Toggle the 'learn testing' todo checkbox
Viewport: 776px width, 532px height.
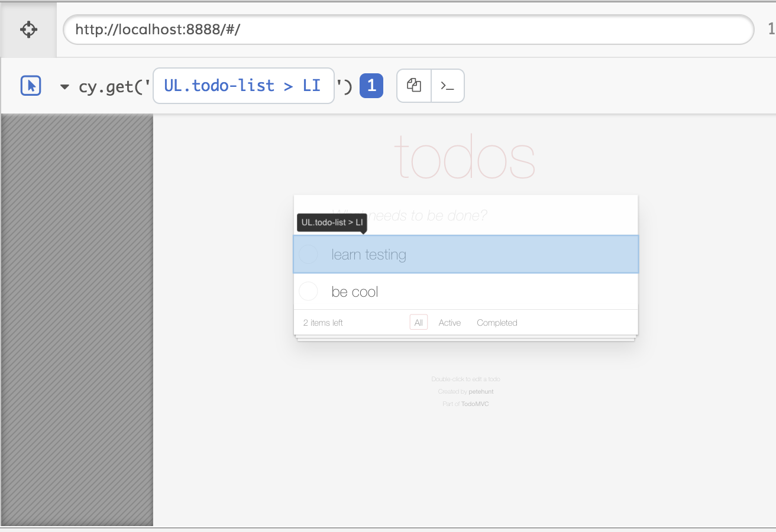[x=308, y=255]
